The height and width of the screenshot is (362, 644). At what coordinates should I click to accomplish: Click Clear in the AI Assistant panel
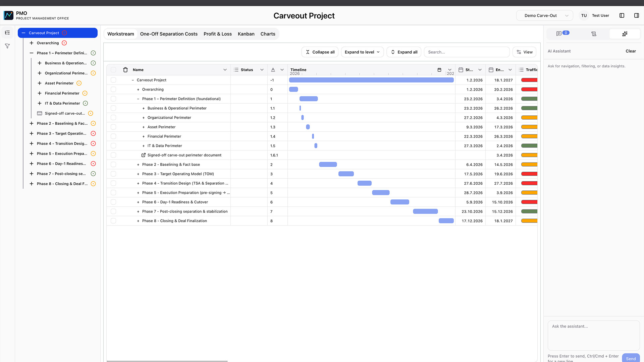(x=631, y=51)
